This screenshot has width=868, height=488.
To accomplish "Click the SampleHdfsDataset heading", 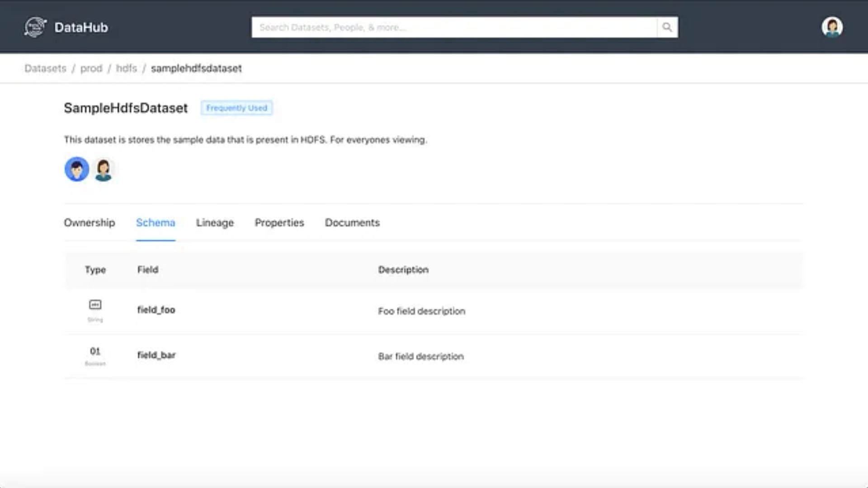I will click(x=126, y=108).
